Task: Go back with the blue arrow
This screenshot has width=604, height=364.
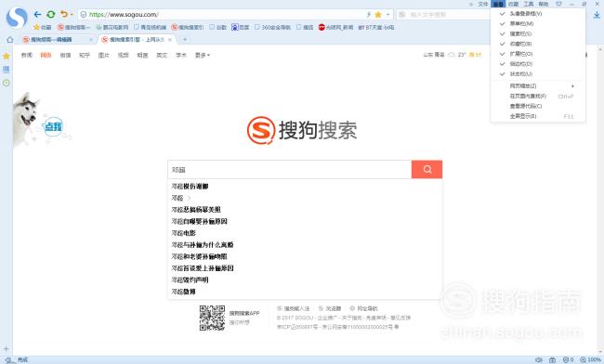Action: (37, 15)
